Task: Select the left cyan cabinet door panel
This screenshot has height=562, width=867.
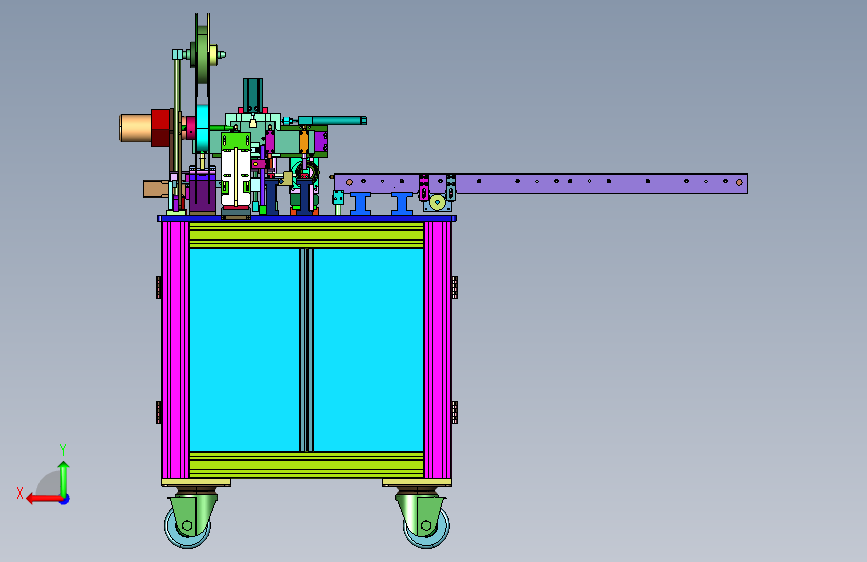Action: (x=244, y=350)
